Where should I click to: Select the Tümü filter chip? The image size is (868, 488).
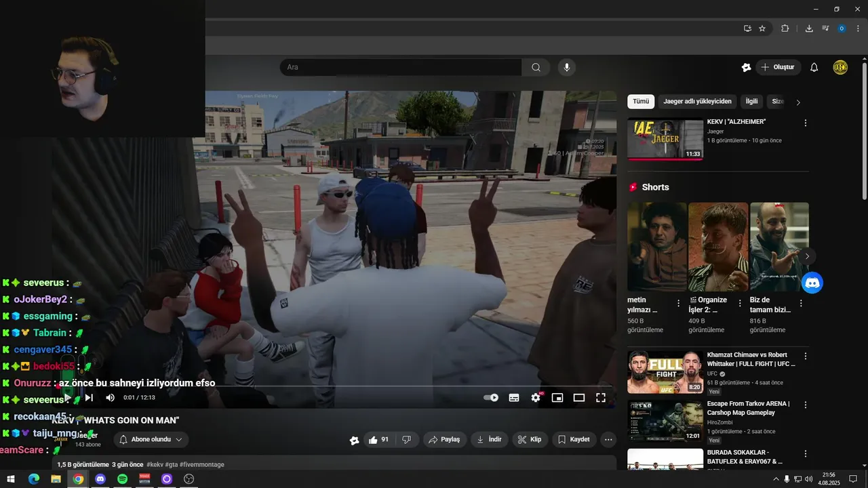click(641, 102)
